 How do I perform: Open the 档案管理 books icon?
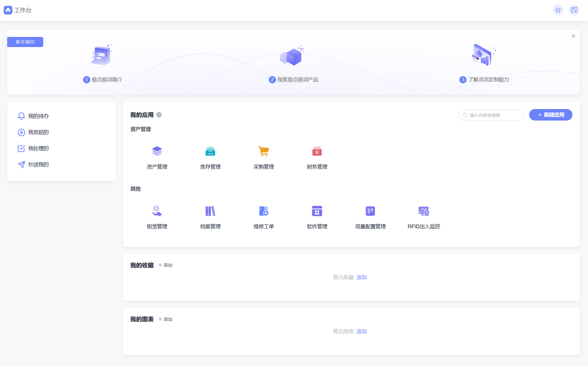click(210, 211)
